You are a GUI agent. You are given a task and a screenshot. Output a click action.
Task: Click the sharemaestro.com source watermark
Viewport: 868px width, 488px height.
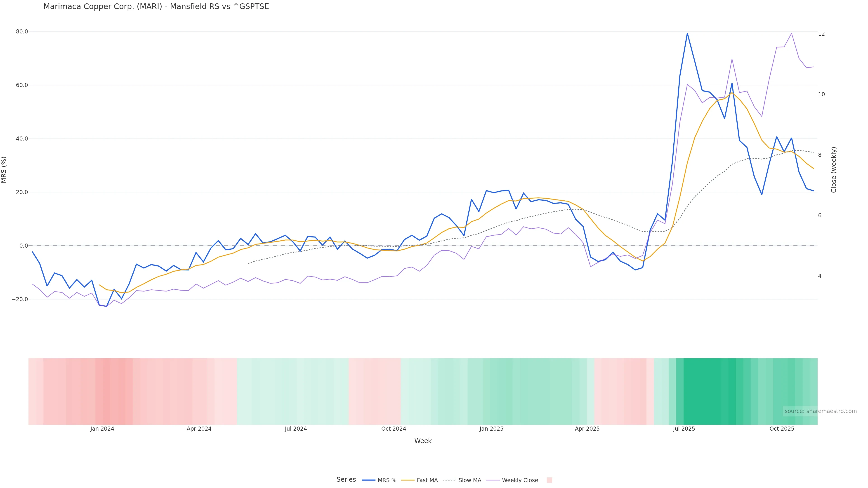[x=820, y=411]
